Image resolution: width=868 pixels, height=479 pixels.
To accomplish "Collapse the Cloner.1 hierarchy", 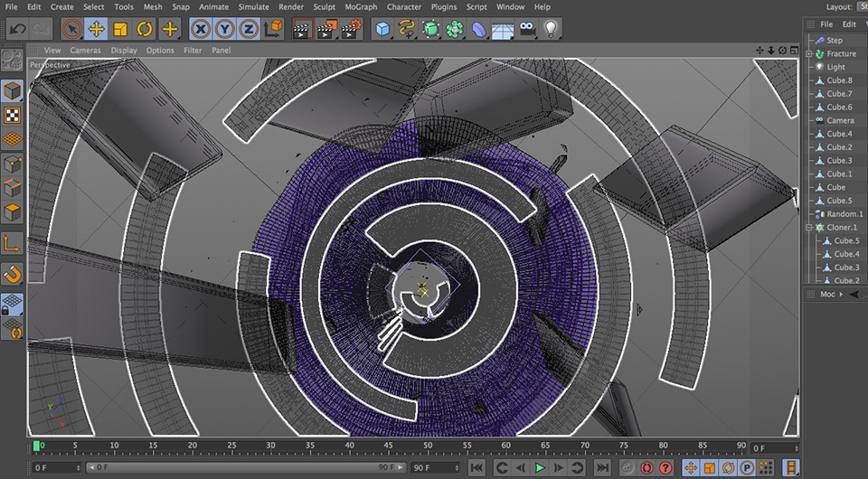I will click(810, 228).
